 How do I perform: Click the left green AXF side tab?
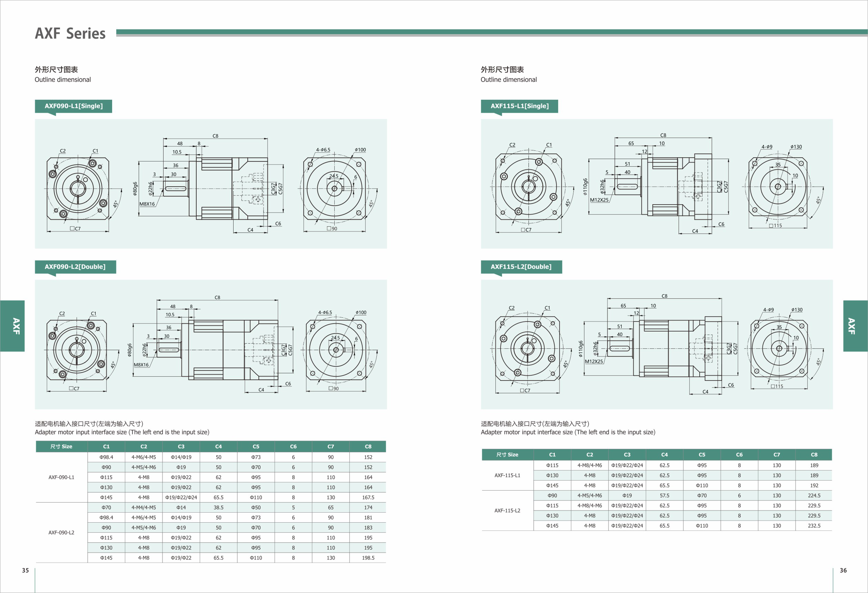12,326
